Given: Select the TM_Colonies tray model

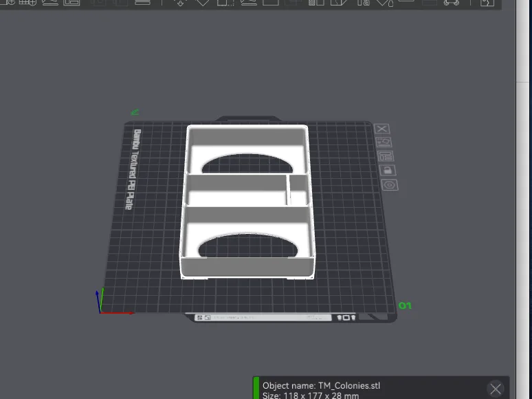Looking at the screenshot, I should tap(247, 202).
